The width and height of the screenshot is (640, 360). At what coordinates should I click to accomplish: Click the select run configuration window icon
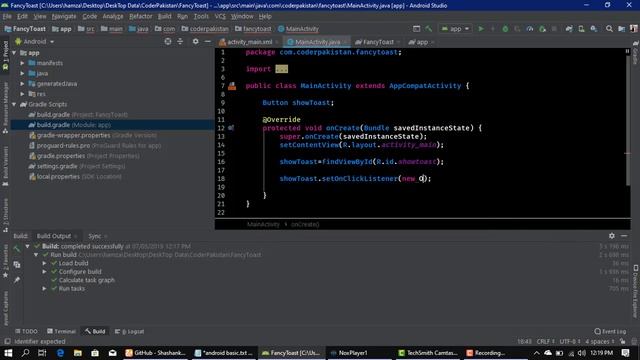[x=416, y=29]
